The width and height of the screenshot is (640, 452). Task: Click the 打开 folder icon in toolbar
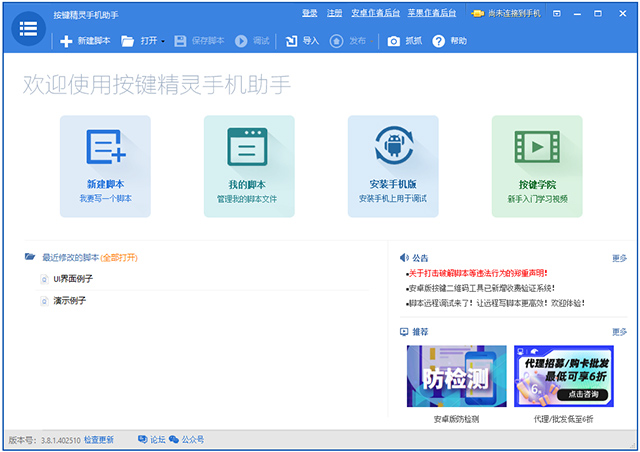(127, 41)
